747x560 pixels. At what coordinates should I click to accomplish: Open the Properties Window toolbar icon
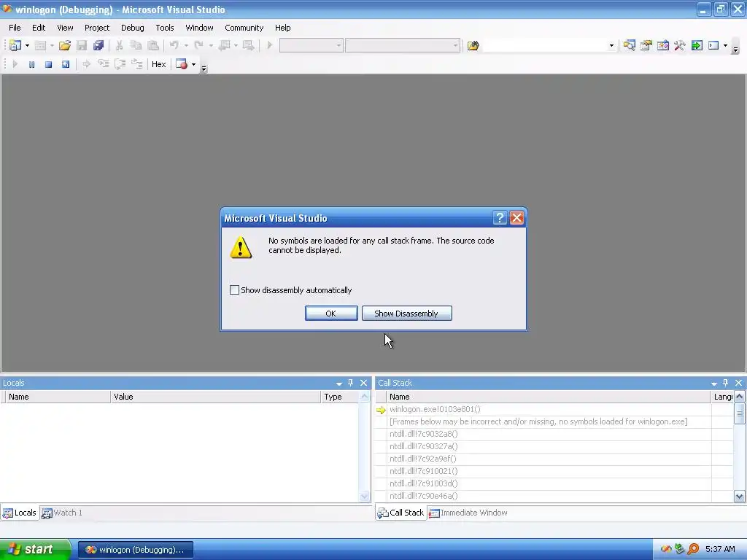(646, 45)
